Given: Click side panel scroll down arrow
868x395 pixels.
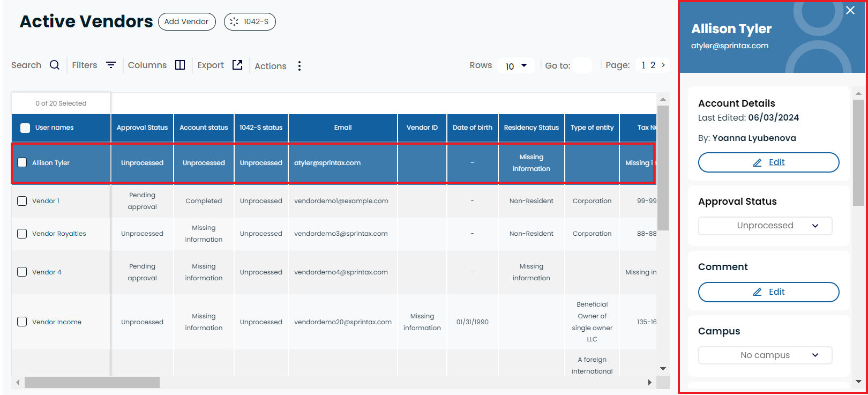Looking at the screenshot, I should [x=858, y=382].
